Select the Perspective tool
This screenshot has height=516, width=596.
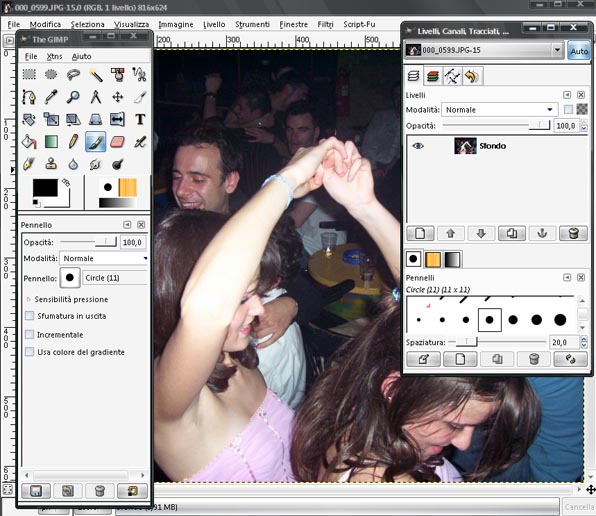(x=95, y=119)
